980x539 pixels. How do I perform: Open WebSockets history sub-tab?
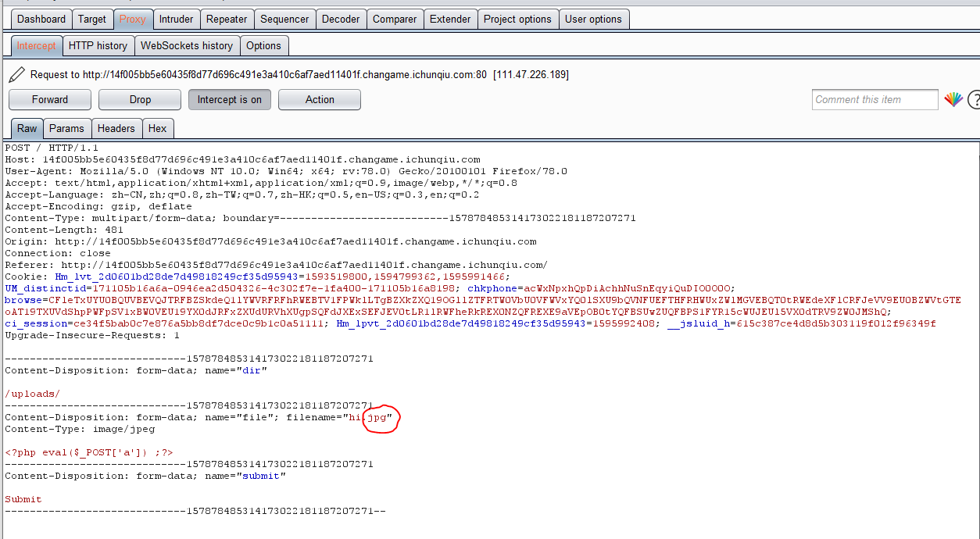(x=187, y=45)
